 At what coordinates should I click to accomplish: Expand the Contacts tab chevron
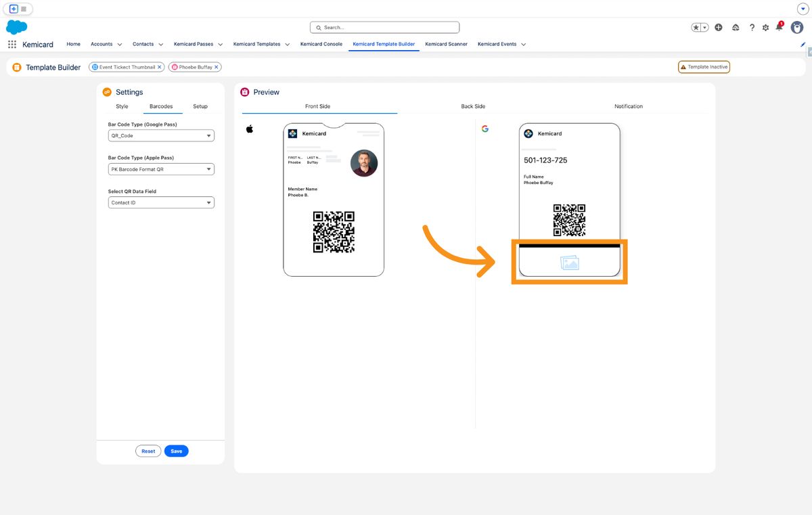pos(161,45)
